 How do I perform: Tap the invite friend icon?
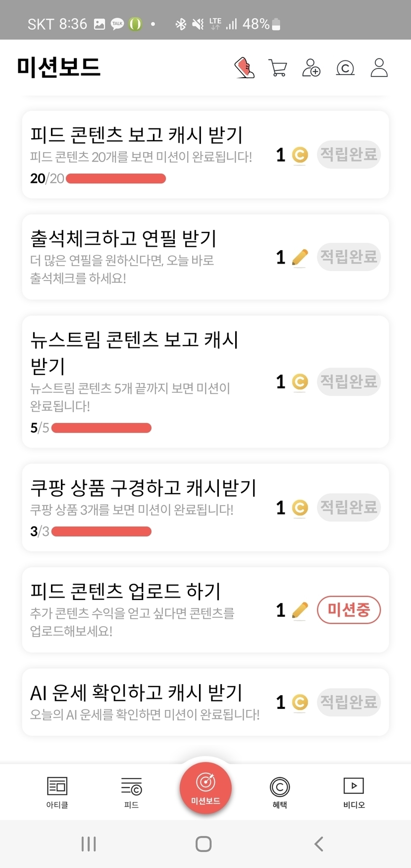(x=311, y=68)
